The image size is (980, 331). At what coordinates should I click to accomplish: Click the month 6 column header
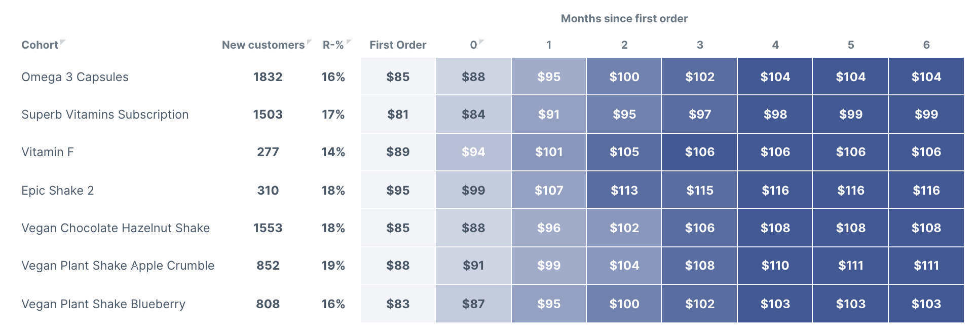tap(926, 45)
